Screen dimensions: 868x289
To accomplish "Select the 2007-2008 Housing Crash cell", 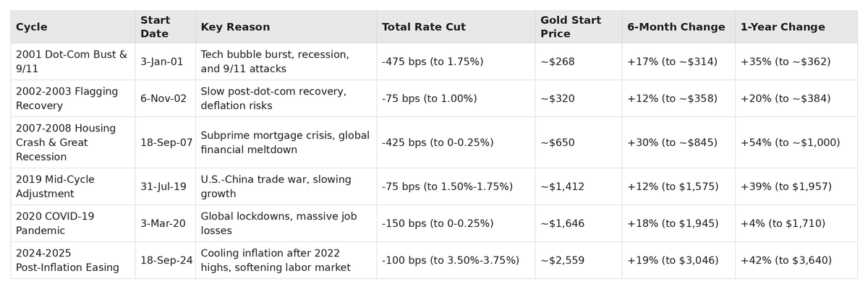I will 66,142.
